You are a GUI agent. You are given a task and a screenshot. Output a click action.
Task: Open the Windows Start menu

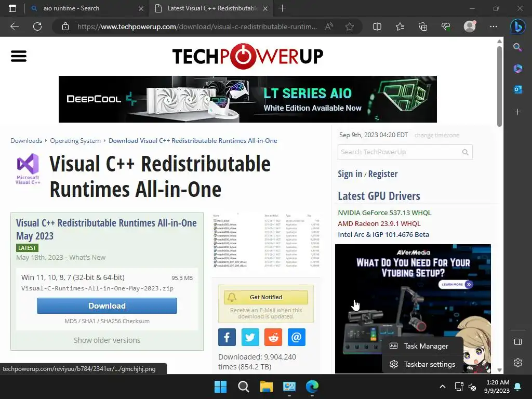coord(220,387)
